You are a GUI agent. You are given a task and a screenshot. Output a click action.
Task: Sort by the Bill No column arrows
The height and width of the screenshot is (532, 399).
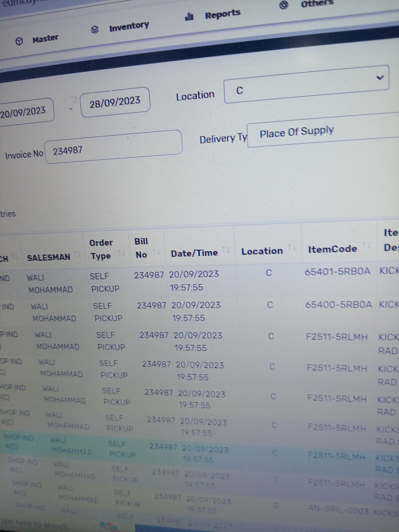[157, 251]
